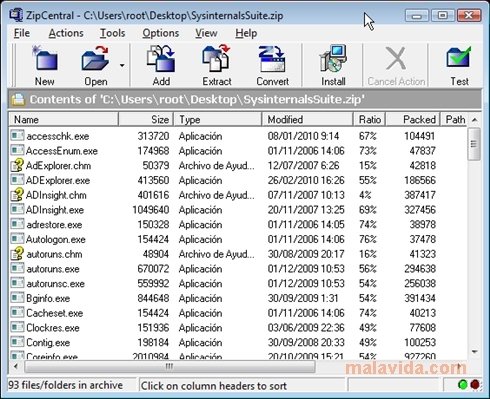Select the AccessEnum.exe file name

click(62, 151)
